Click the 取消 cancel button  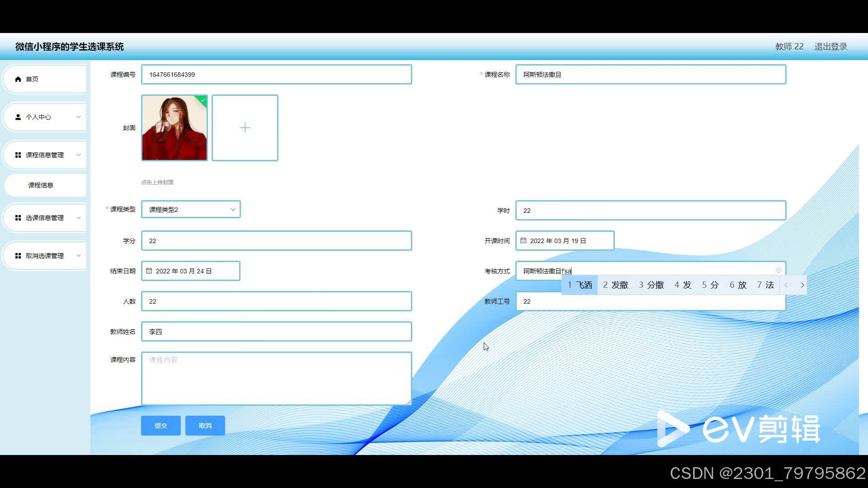[x=205, y=426]
